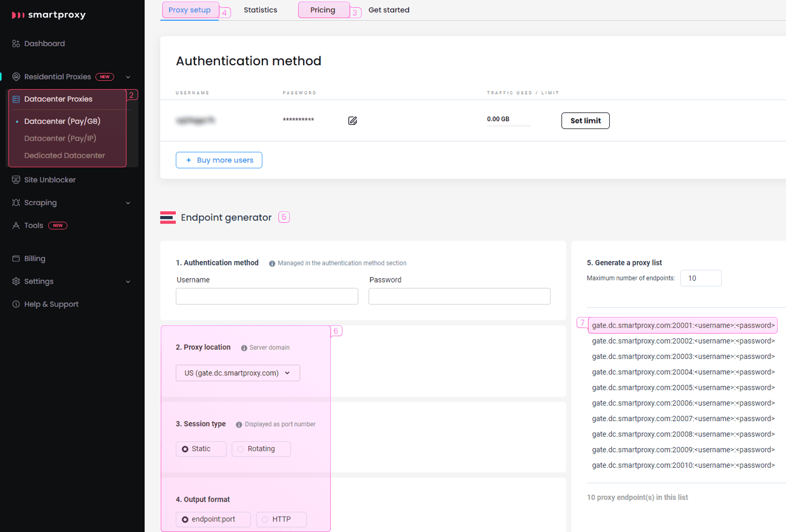Click info icon beside Session type
786x532 pixels.
239,424
